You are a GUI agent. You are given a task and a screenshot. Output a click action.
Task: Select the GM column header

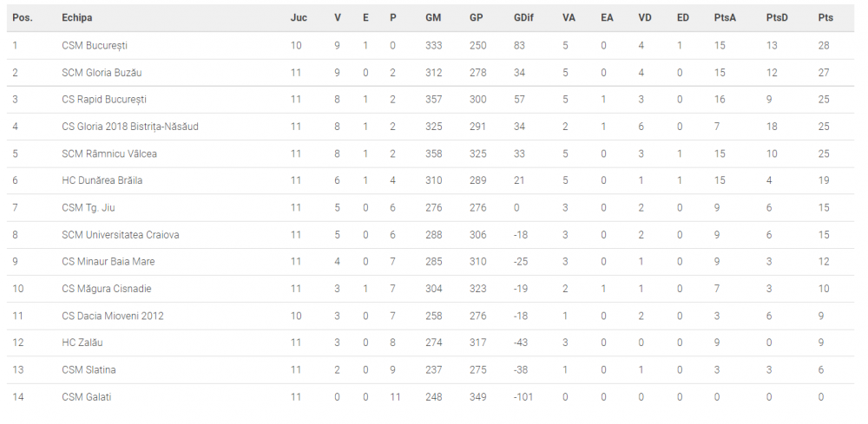(433, 17)
